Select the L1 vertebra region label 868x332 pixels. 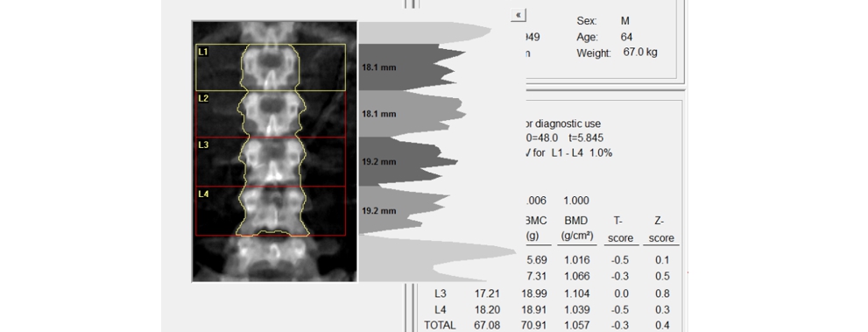coord(203,52)
